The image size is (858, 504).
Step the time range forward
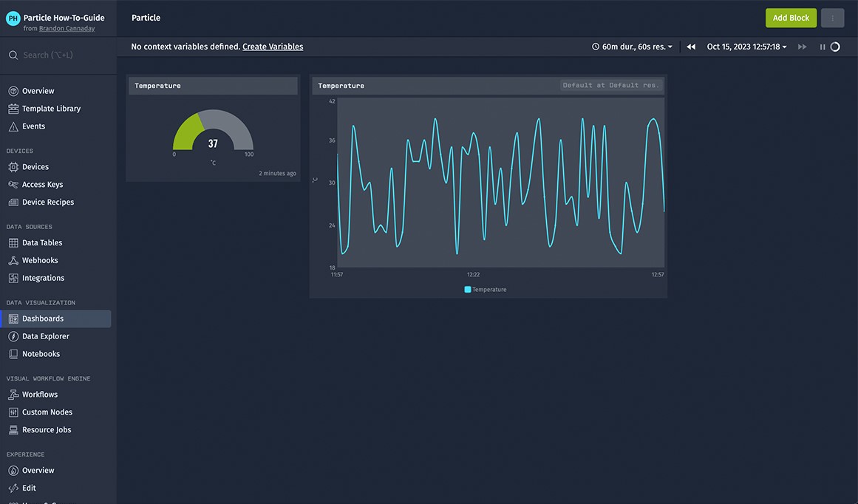[802, 47]
